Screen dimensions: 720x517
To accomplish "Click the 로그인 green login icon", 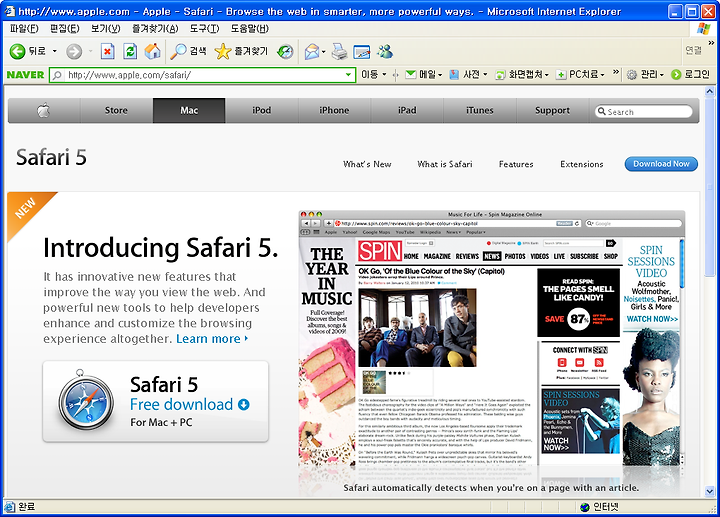I will tap(676, 74).
